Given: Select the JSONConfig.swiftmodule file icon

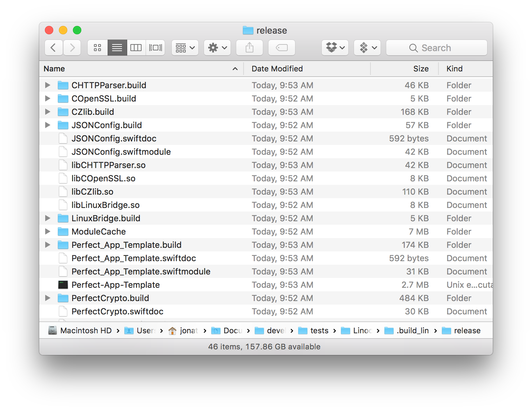Looking at the screenshot, I should click(63, 152).
